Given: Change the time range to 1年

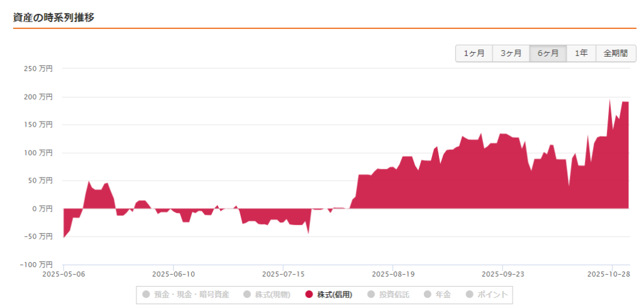Looking at the screenshot, I should point(582,54).
